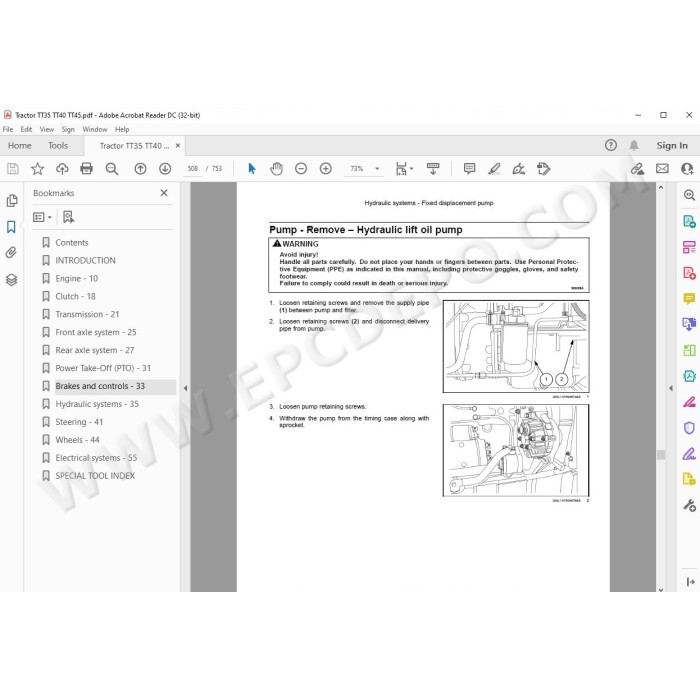Open the View menu
The height and width of the screenshot is (700, 700).
46,129
